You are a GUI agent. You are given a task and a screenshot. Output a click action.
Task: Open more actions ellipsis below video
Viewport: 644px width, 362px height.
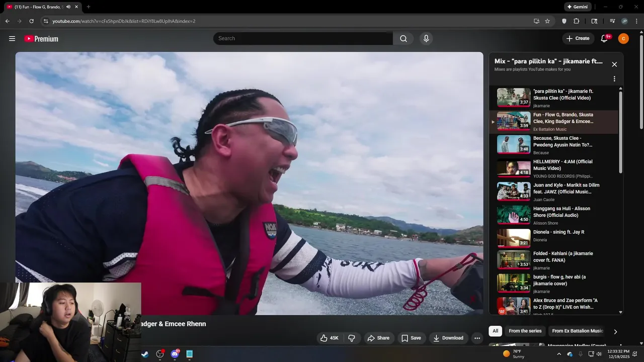coord(477,338)
